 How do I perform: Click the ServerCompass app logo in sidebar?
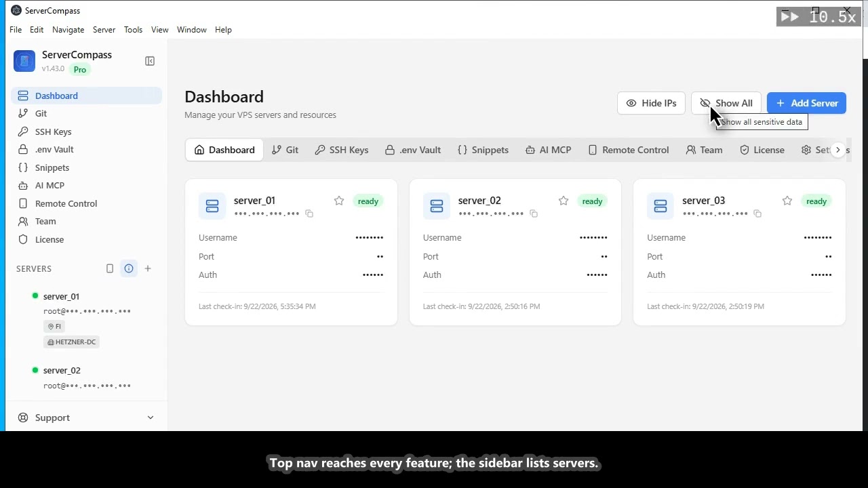(24, 61)
